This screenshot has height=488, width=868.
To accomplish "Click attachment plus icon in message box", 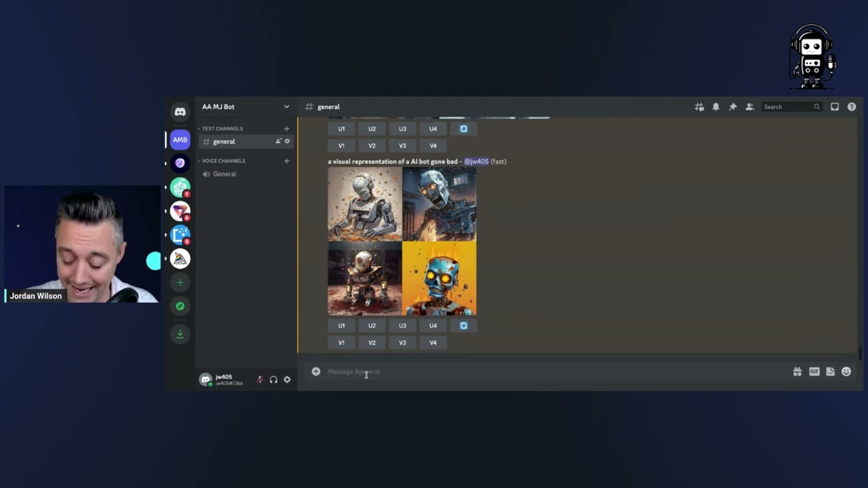I will point(316,371).
